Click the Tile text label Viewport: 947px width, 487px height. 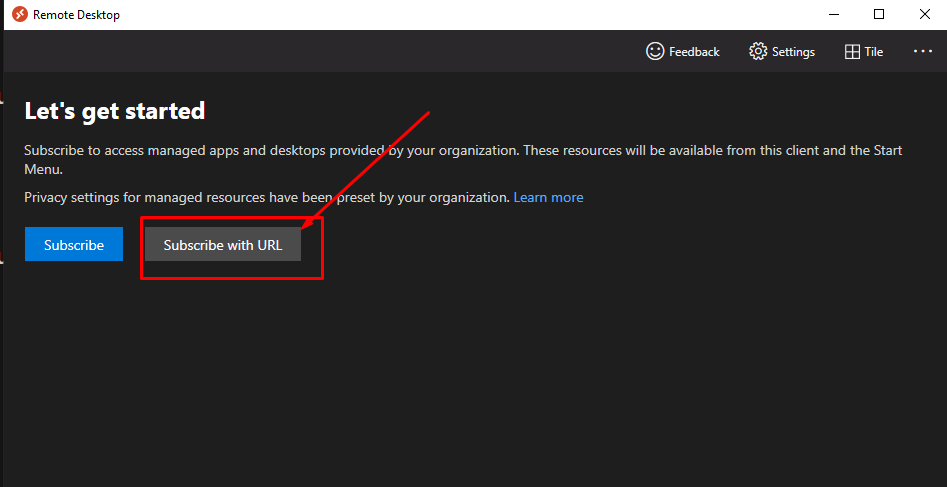[873, 52]
